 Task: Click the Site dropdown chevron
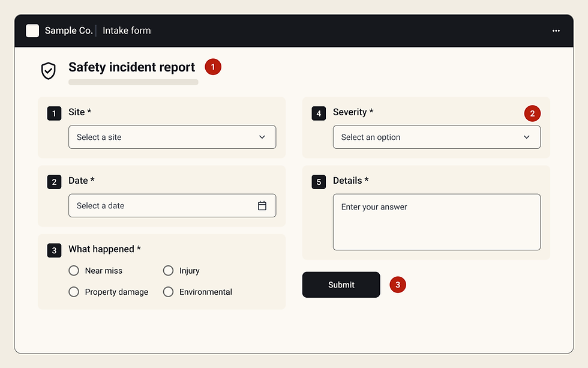tap(262, 137)
